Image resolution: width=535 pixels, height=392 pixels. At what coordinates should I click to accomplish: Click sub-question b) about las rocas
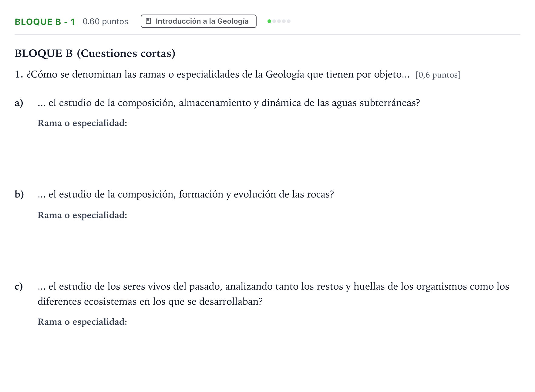186,194
